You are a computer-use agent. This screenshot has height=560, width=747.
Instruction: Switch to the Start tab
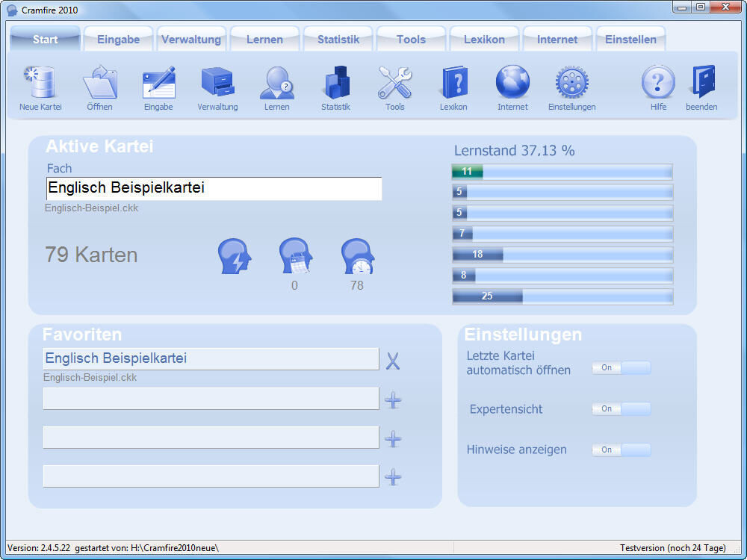pos(46,39)
